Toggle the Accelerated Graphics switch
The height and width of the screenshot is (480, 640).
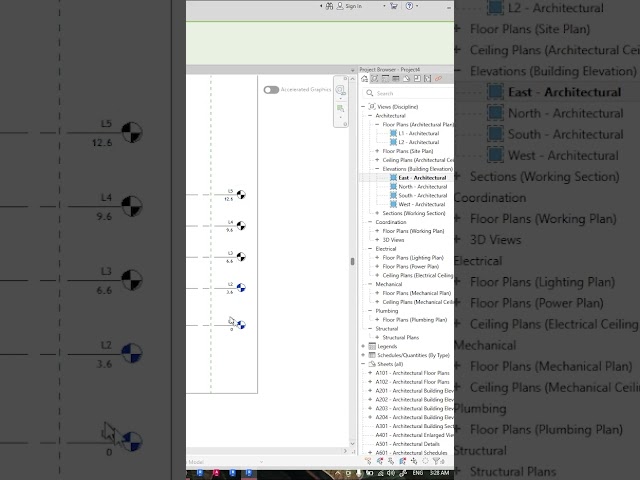(x=271, y=89)
